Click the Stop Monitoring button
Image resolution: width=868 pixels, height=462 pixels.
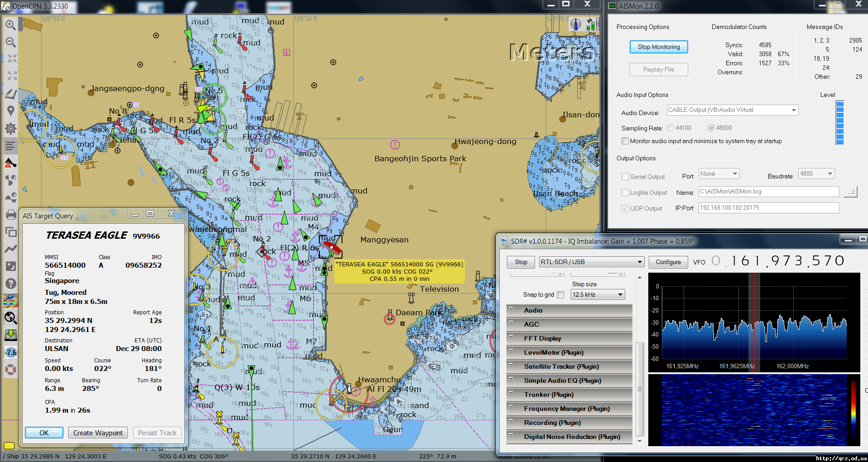tap(658, 47)
